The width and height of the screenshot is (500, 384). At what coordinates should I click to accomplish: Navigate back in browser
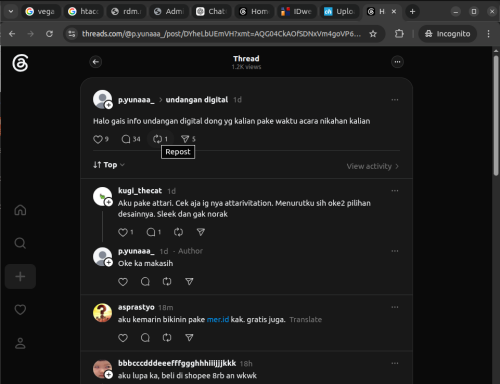[12, 34]
